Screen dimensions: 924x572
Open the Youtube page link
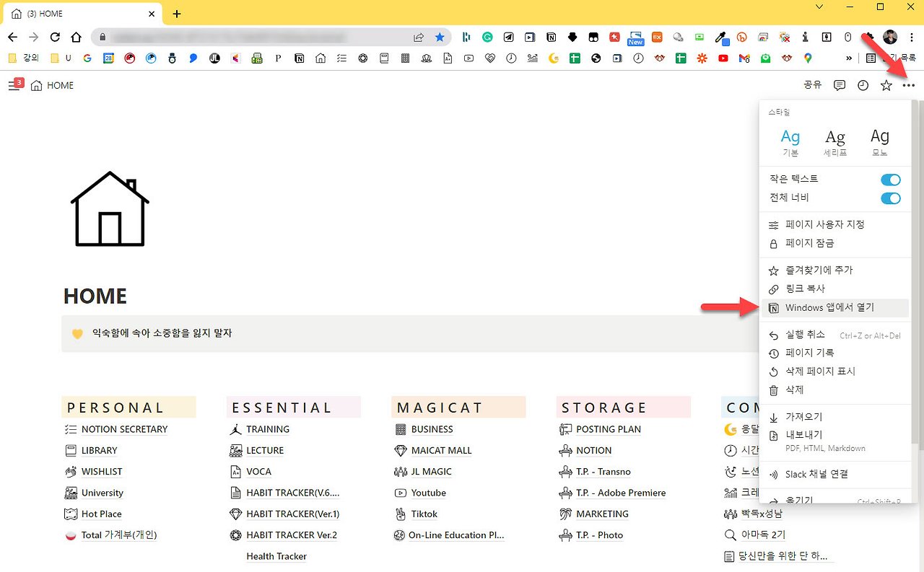pos(429,493)
